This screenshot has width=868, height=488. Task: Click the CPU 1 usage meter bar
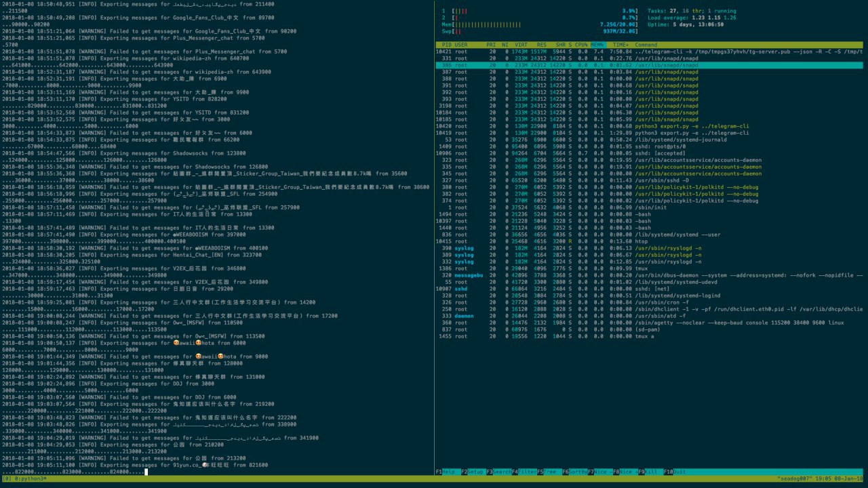click(x=540, y=11)
